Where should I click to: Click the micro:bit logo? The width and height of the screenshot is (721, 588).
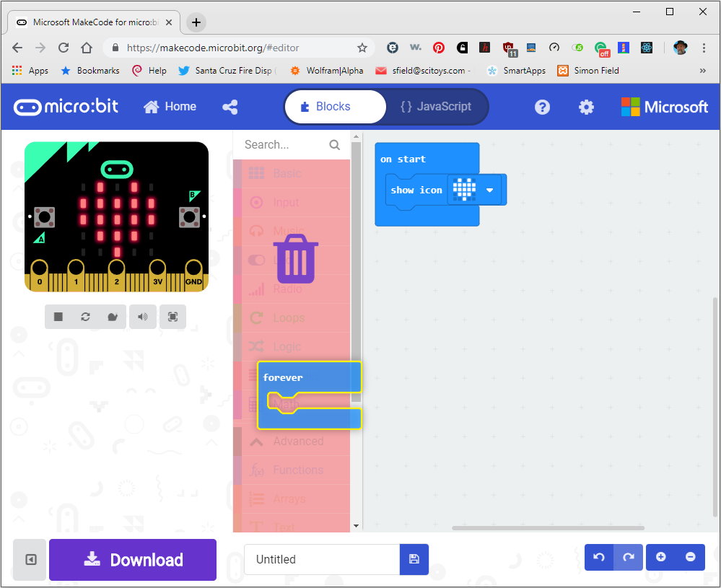point(66,107)
